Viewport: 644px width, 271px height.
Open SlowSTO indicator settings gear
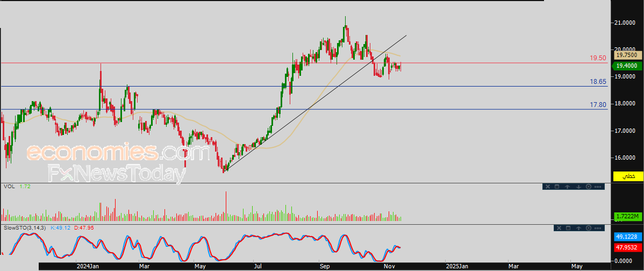589,228
